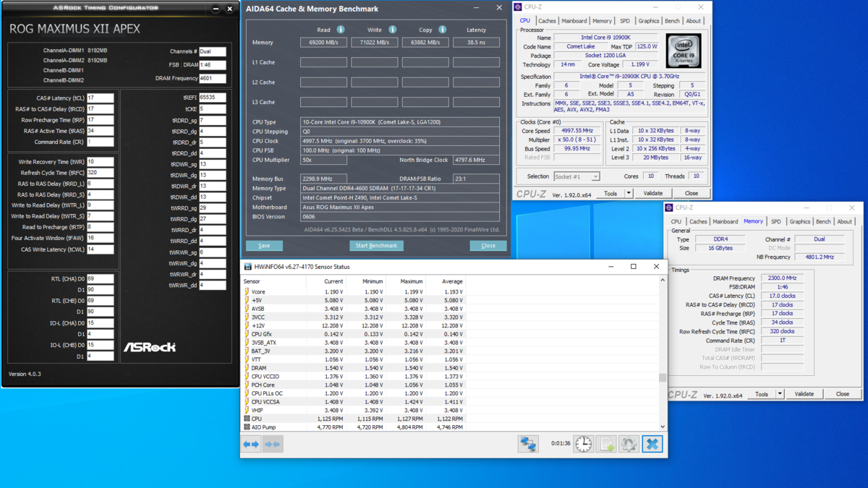The image size is (868, 488).
Task: Close sensor status using the blue X icon
Action: [x=652, y=444]
